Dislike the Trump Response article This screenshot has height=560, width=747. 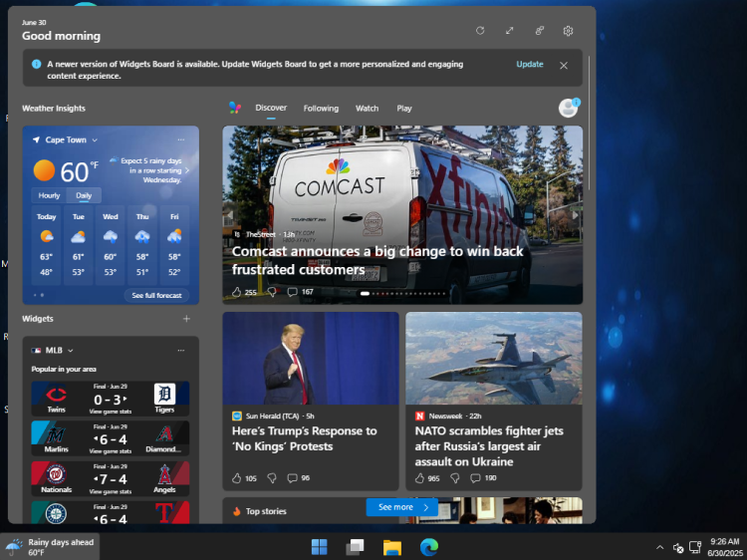point(272,478)
